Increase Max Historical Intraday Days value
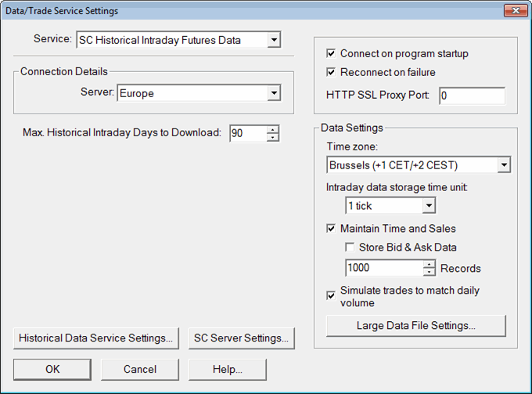 click(272, 129)
